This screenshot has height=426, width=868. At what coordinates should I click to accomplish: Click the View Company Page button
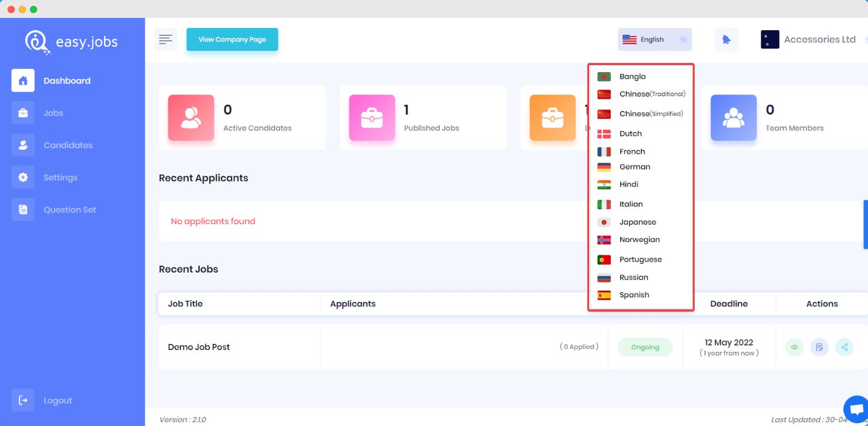point(232,39)
